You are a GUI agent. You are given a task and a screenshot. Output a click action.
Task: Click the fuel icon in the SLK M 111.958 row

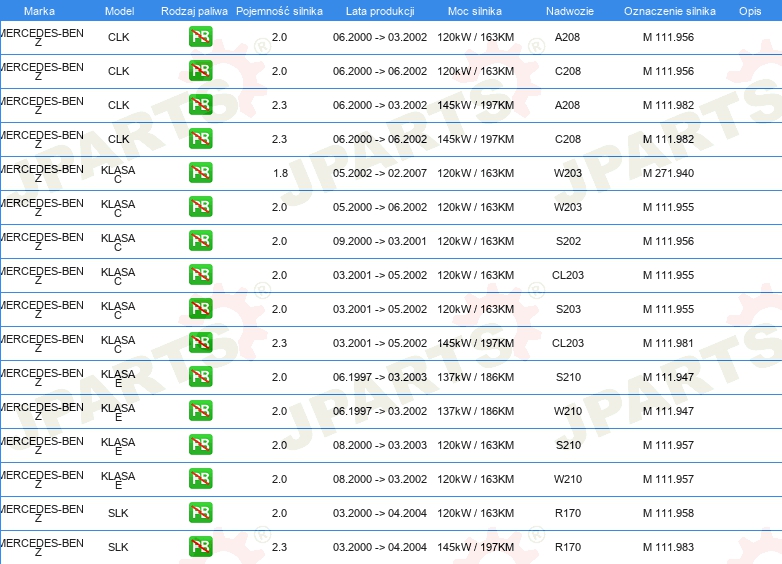coord(200,512)
